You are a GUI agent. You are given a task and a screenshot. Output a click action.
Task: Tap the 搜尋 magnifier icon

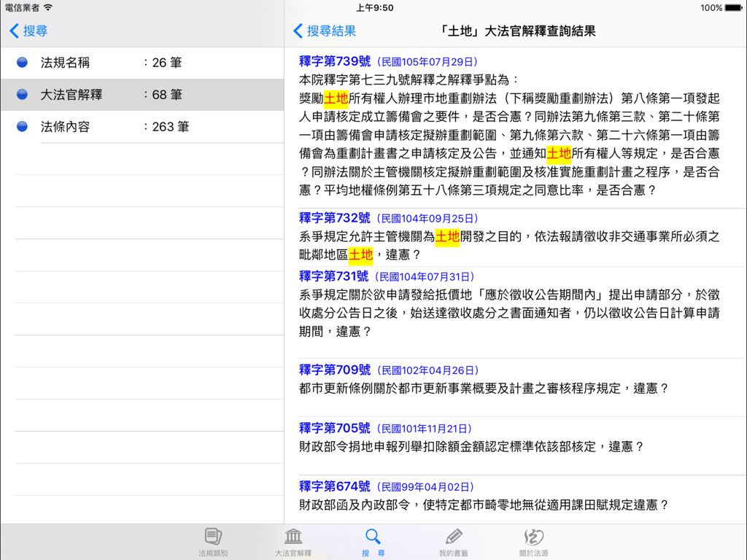pos(373,535)
